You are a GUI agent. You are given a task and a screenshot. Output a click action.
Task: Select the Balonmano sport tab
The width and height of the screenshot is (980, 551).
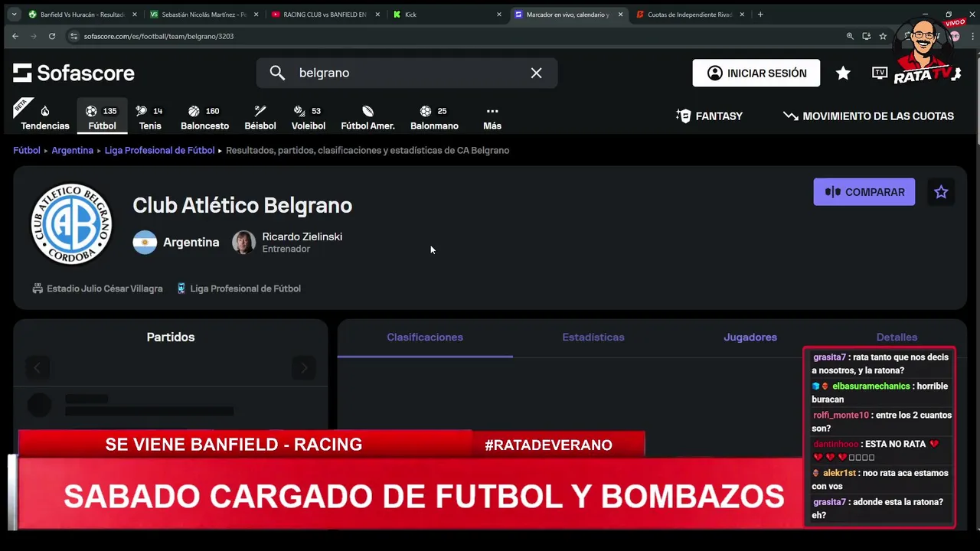pos(434,117)
